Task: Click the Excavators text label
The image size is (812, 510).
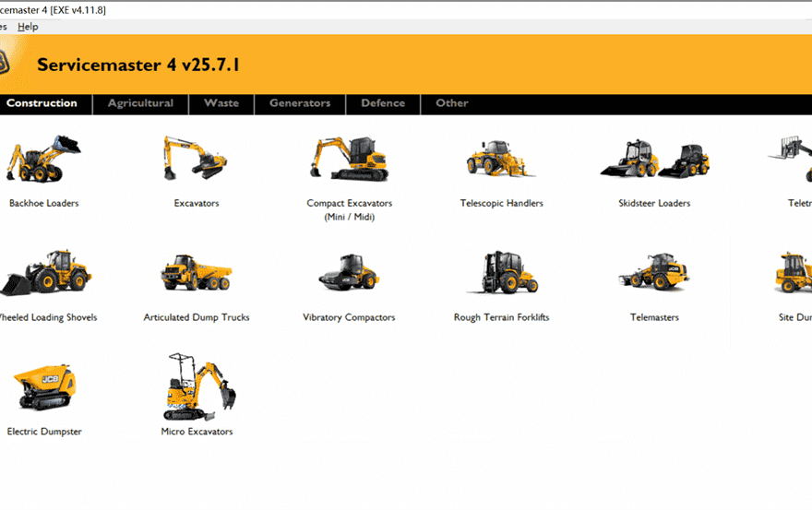Action: point(197,204)
